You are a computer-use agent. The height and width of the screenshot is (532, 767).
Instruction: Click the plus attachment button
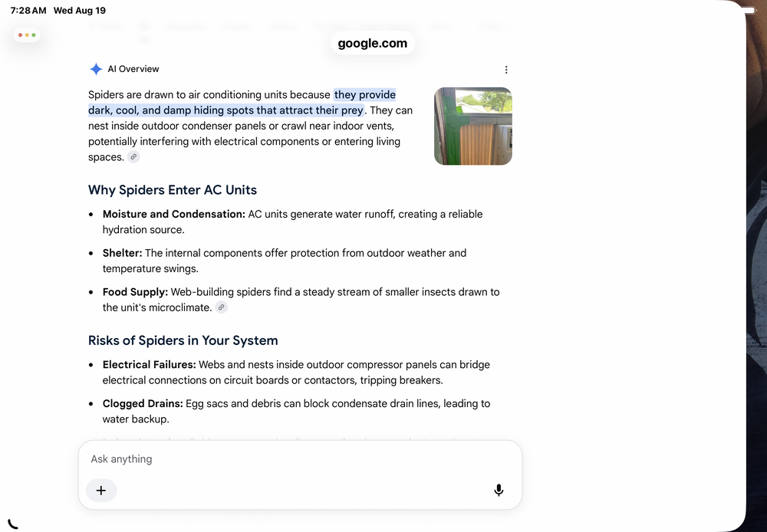pyautogui.click(x=101, y=491)
